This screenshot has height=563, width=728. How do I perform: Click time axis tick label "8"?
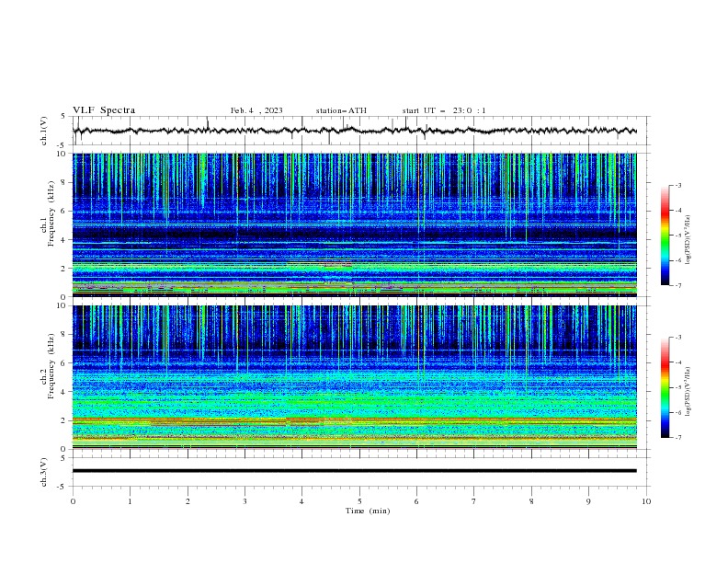[531, 501]
